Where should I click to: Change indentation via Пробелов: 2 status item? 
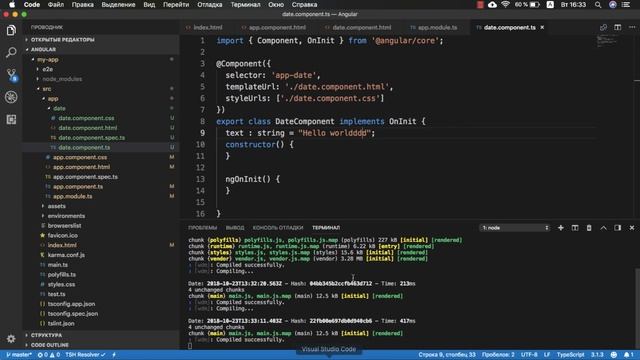pos(498,355)
